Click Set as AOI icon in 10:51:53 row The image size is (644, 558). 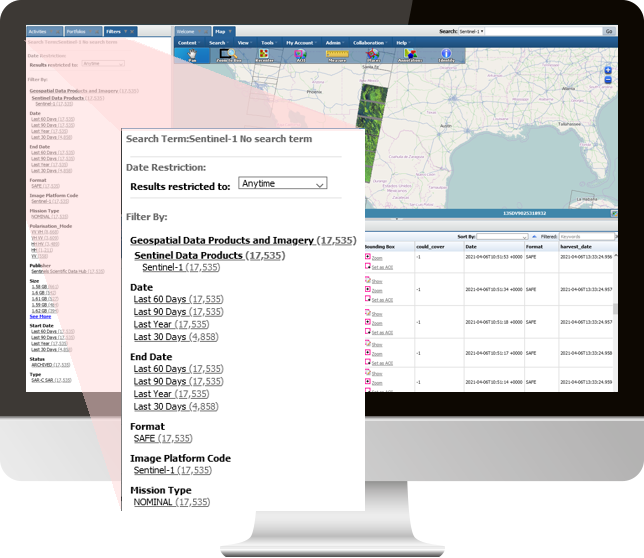coord(368,266)
